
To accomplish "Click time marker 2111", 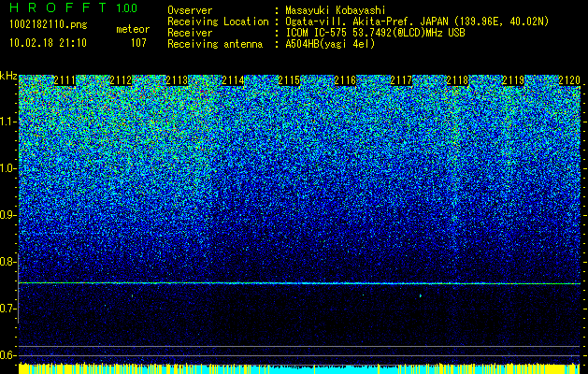I will [x=65, y=80].
